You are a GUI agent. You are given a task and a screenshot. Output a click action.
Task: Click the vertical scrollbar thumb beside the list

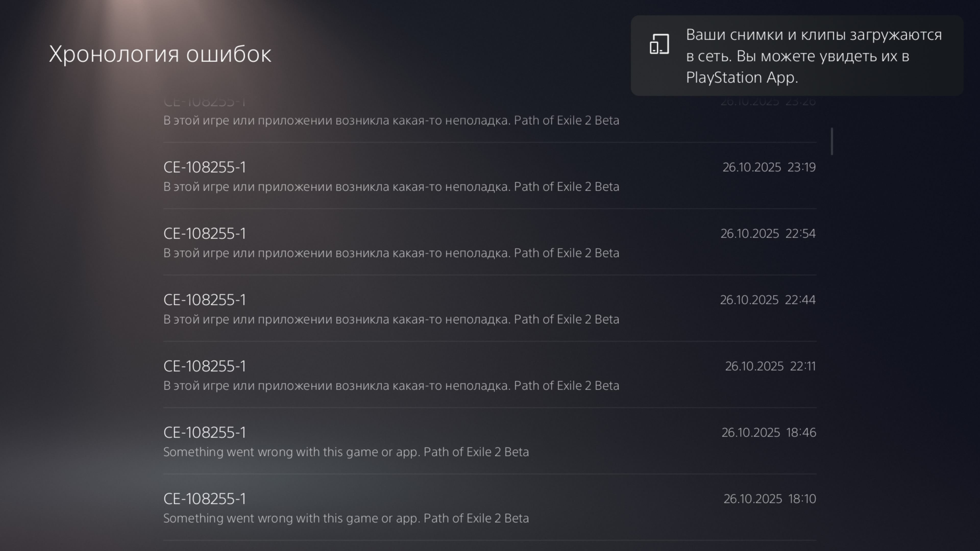pyautogui.click(x=832, y=142)
